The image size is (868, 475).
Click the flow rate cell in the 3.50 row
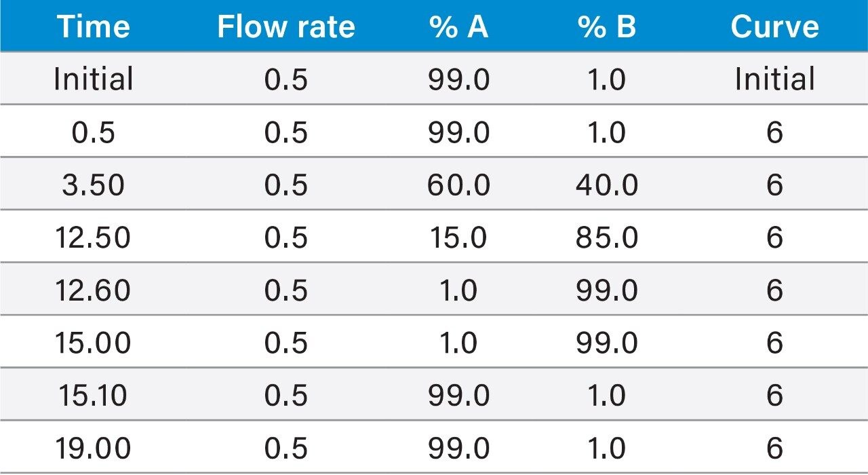click(285, 185)
